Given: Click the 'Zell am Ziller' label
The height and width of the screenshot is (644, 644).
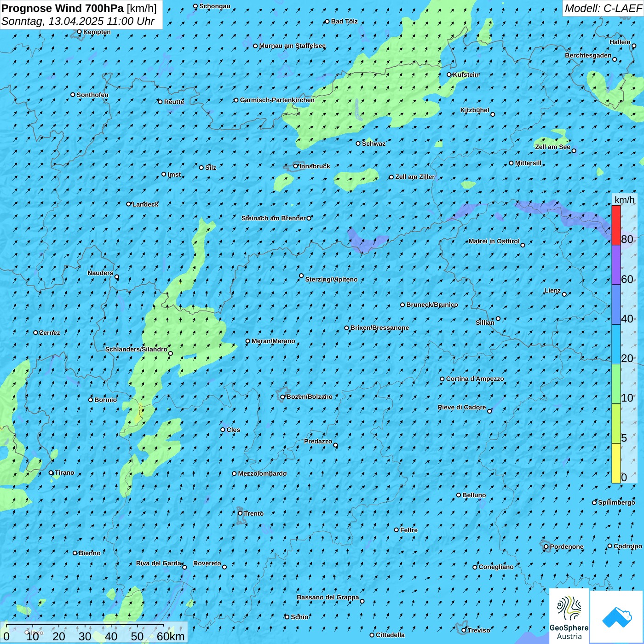Looking at the screenshot, I should coord(415,177).
